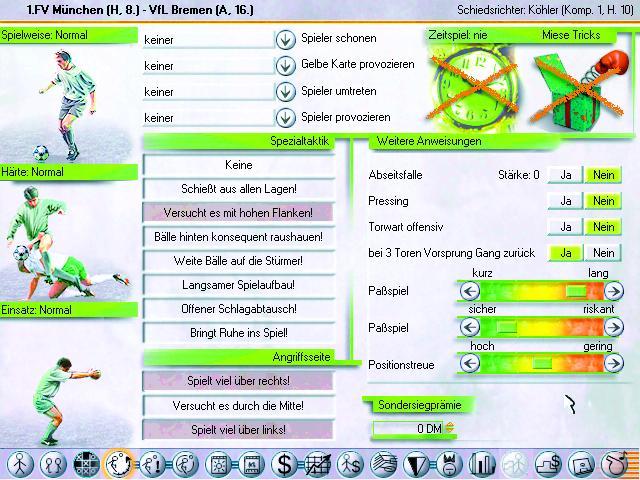Screen dimensions: 640x480
Task: Open the Gelbe Karte provozieren dropdown arrow
Action: point(285,66)
